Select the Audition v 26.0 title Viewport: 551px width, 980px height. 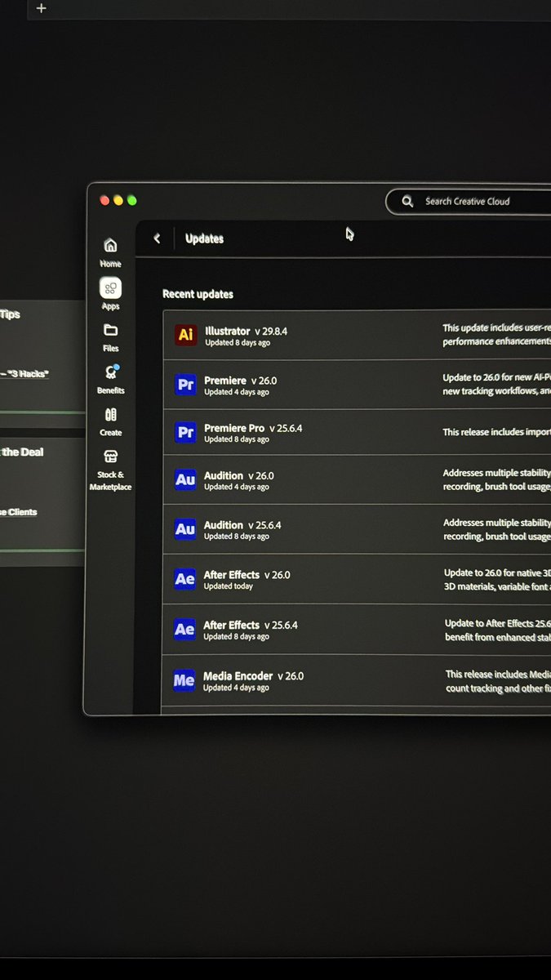238,475
